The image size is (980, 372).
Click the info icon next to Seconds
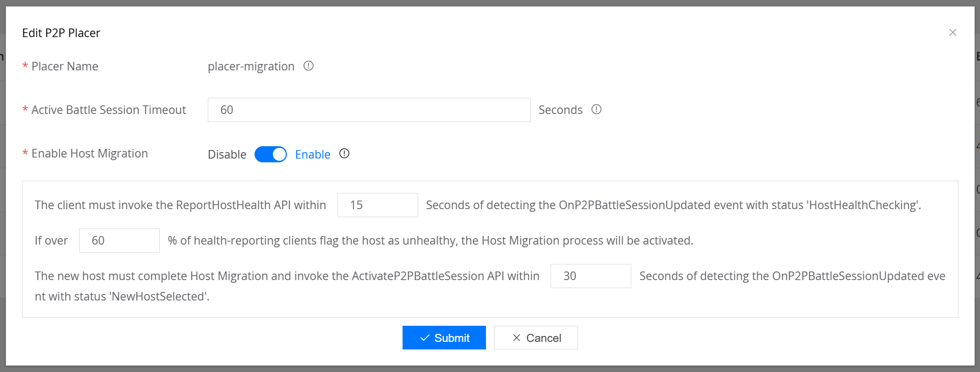(x=596, y=110)
